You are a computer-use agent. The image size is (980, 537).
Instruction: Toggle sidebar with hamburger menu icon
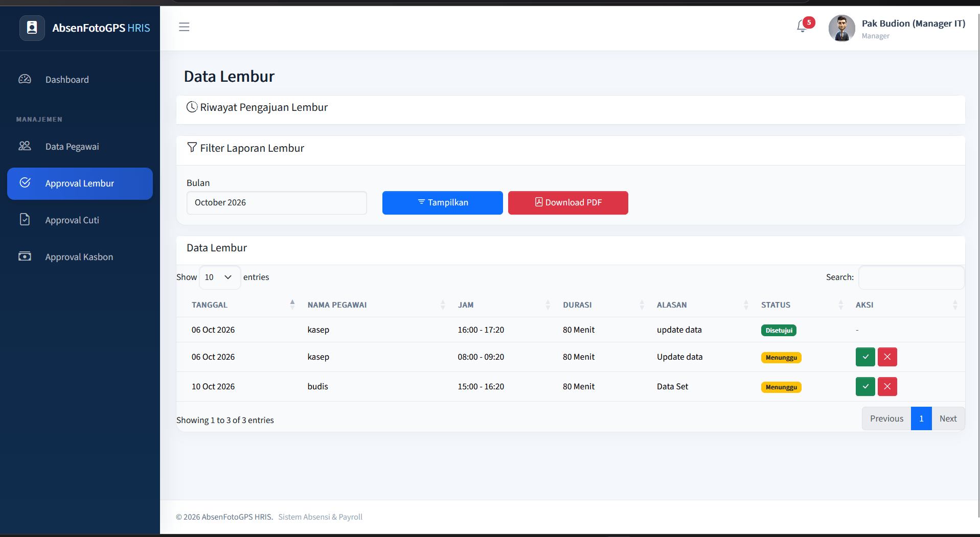(184, 27)
